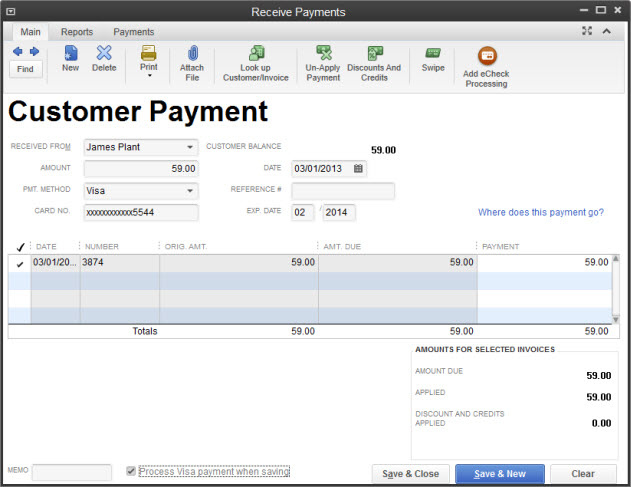Click the invoice list vertical scrollbar

tap(616, 288)
